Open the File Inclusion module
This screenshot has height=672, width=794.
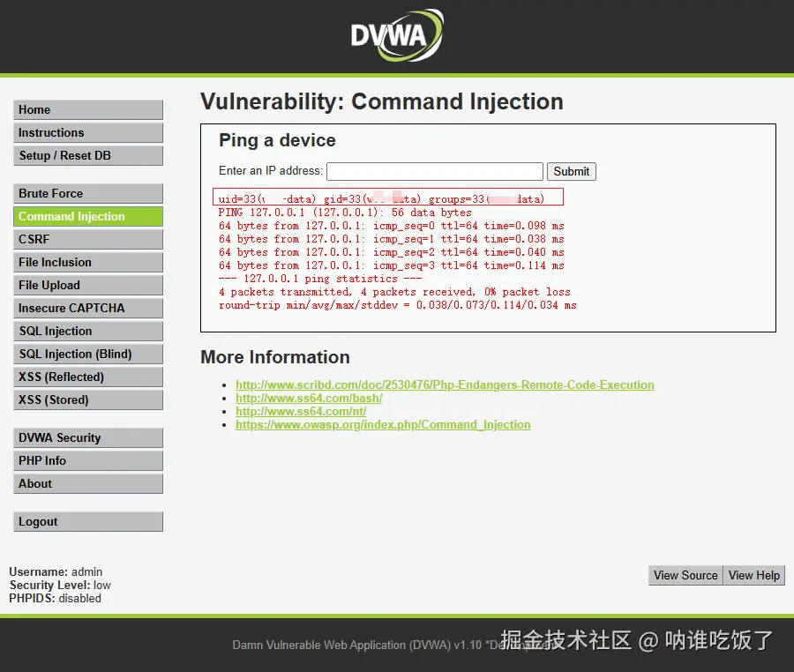[88, 262]
